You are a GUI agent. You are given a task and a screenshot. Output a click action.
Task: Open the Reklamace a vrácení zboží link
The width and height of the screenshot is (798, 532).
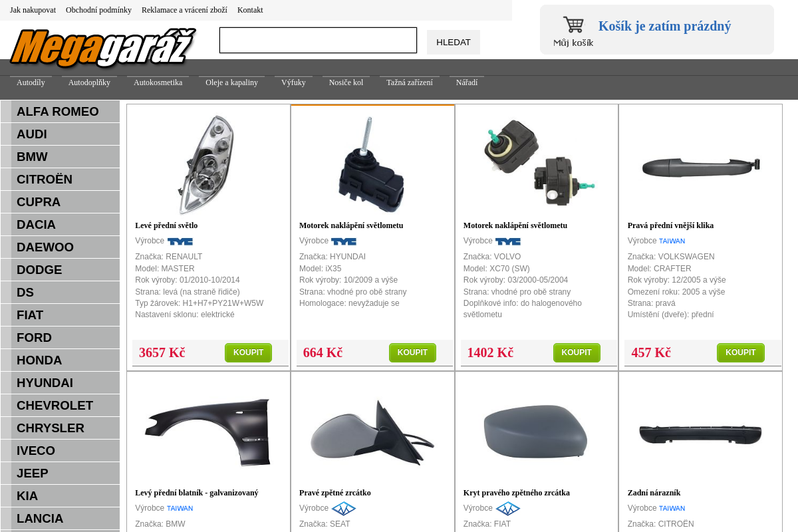(184, 10)
